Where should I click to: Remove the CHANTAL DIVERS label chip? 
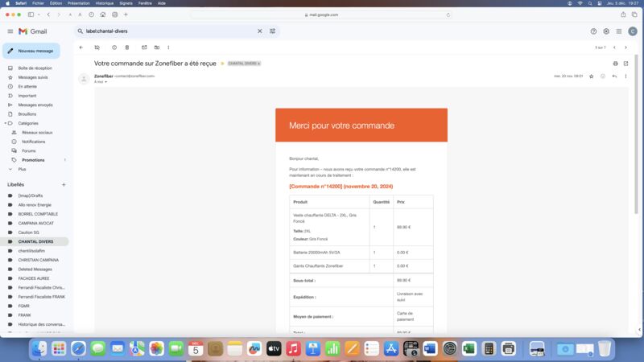[x=258, y=64]
